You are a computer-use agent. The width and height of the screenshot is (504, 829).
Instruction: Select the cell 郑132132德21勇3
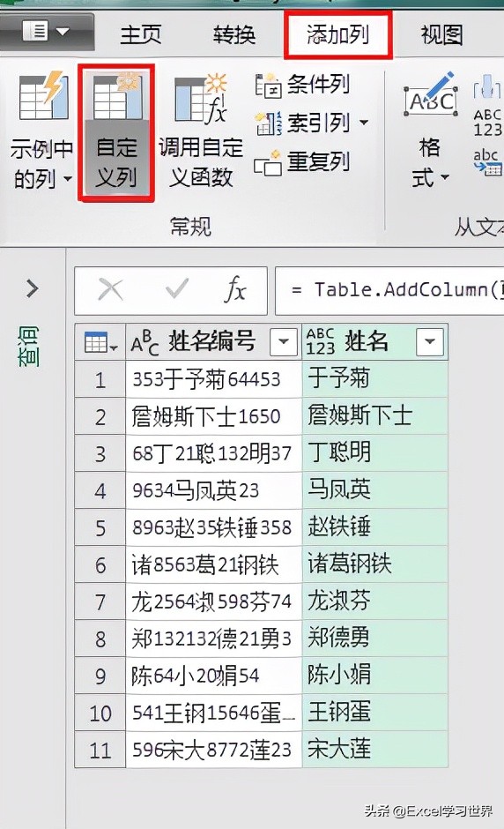pyautogui.click(x=213, y=639)
